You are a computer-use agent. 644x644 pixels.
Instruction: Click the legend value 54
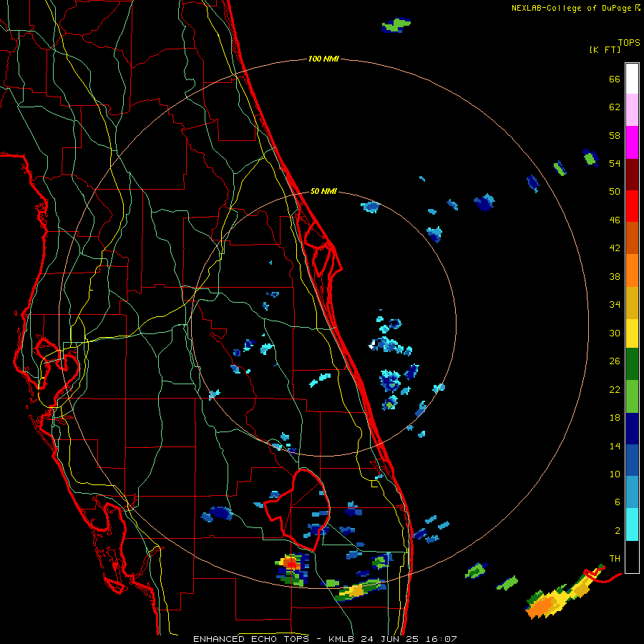coord(615,163)
